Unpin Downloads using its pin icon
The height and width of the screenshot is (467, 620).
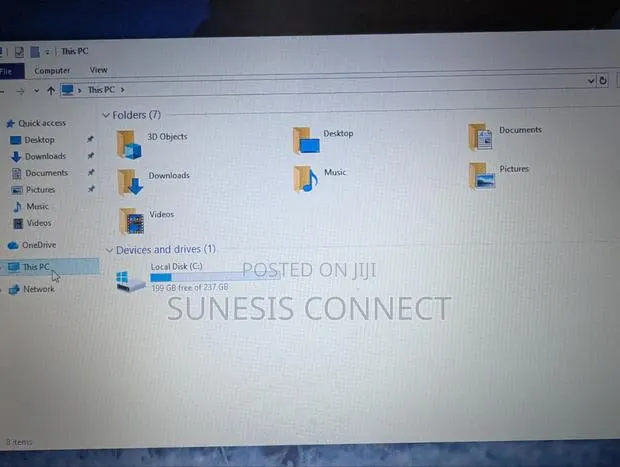click(91, 155)
